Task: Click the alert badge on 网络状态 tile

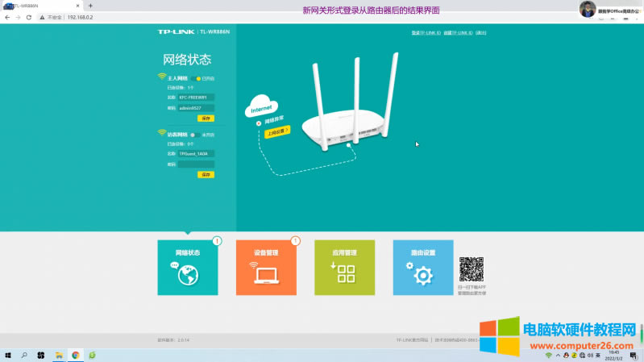Action: tap(217, 241)
